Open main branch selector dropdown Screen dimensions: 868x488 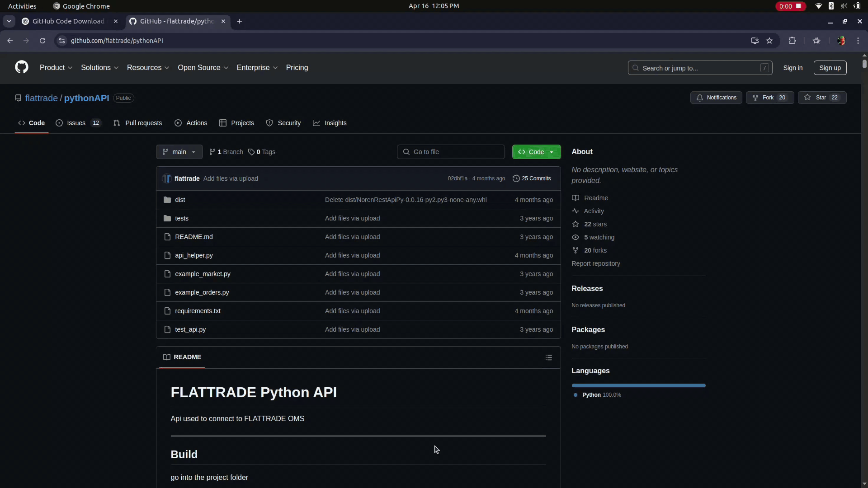pos(179,152)
